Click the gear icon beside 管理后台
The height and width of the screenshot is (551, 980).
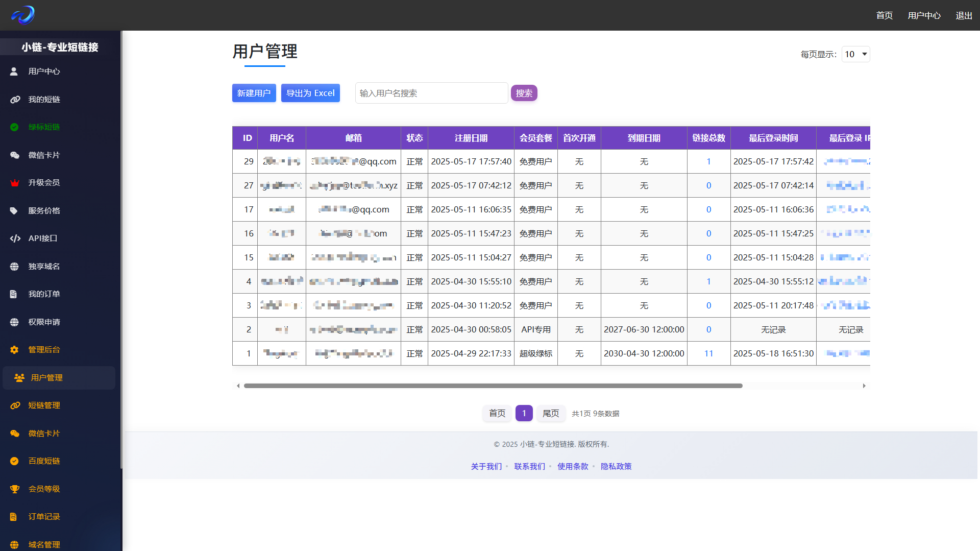click(x=14, y=350)
